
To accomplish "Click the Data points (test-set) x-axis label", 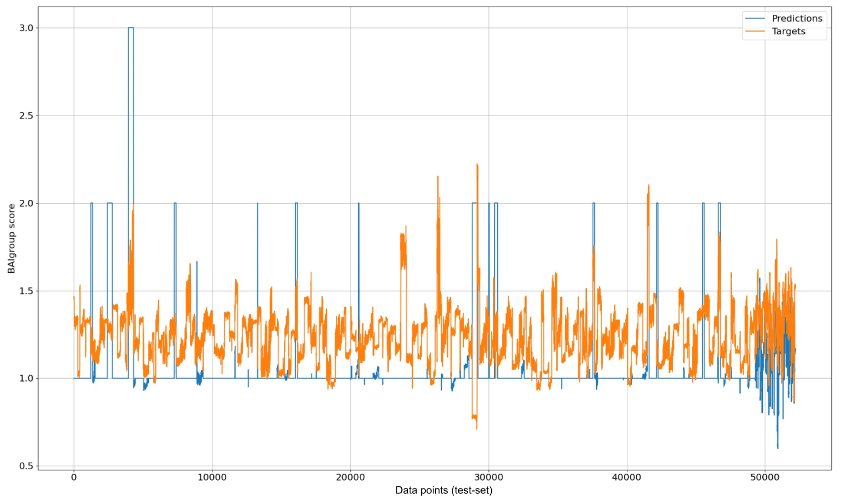I will (x=443, y=490).
